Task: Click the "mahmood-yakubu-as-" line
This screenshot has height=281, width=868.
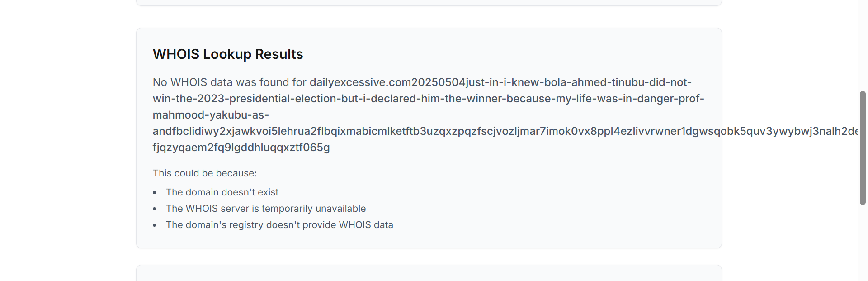Action: (x=211, y=115)
